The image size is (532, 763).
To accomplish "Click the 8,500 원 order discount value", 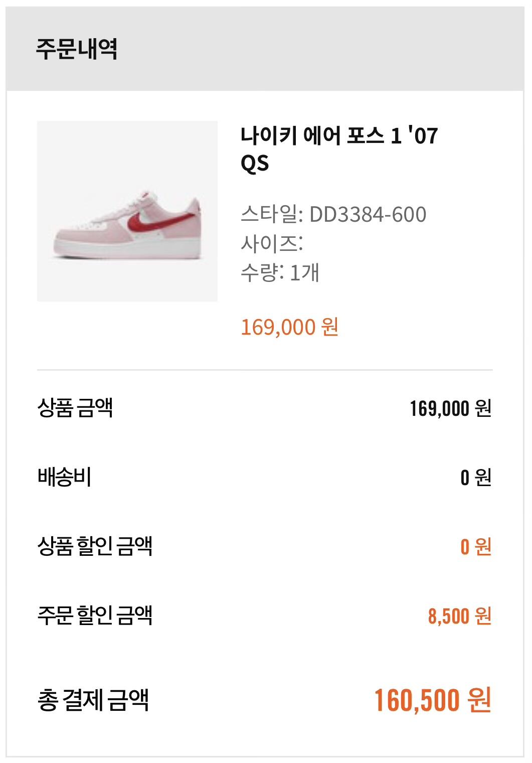I will [x=459, y=616].
